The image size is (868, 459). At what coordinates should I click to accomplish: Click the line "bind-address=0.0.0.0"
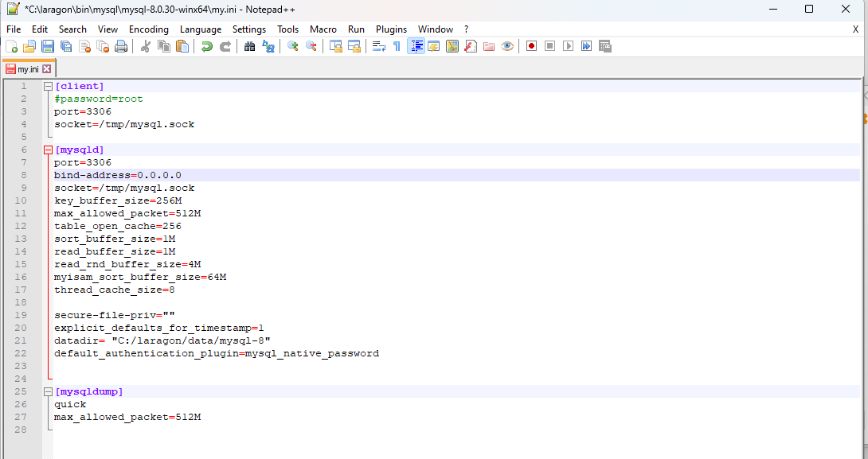click(x=117, y=175)
